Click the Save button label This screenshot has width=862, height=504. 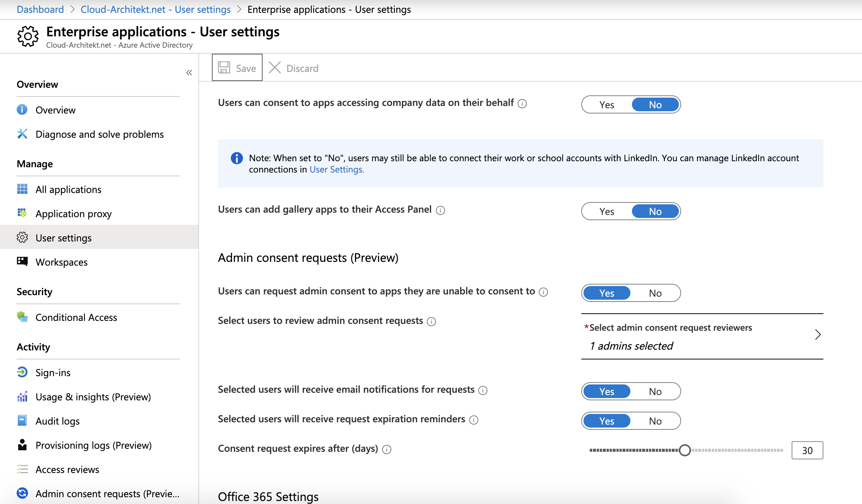pos(246,68)
